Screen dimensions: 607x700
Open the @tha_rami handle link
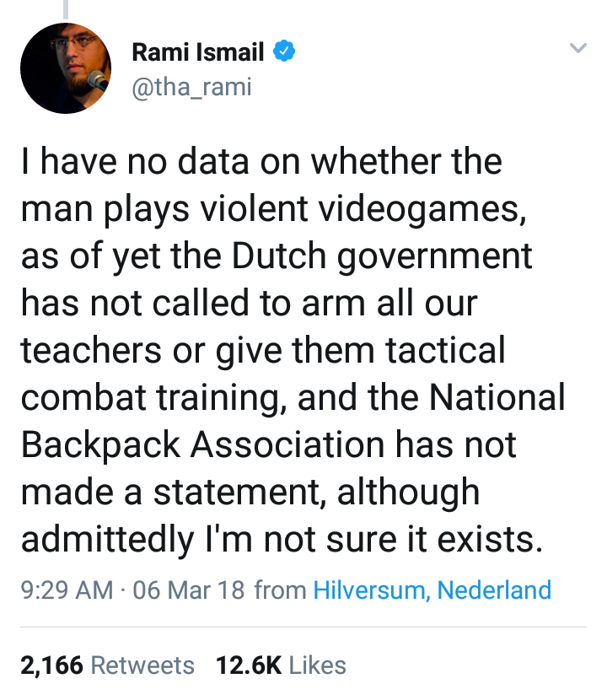pos(191,86)
